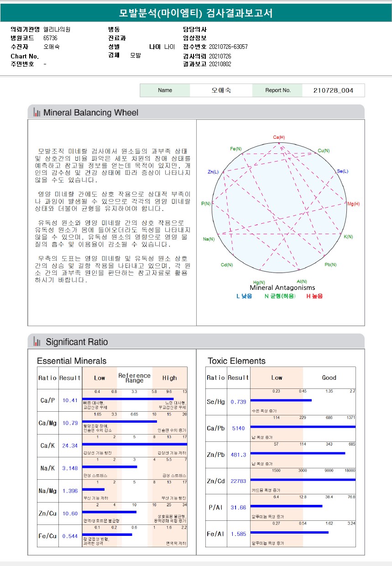Image resolution: width=392 pixels, height=566 pixels.
Task: Click the bar-chart icon beside Significant Ratio
Action: point(36,341)
